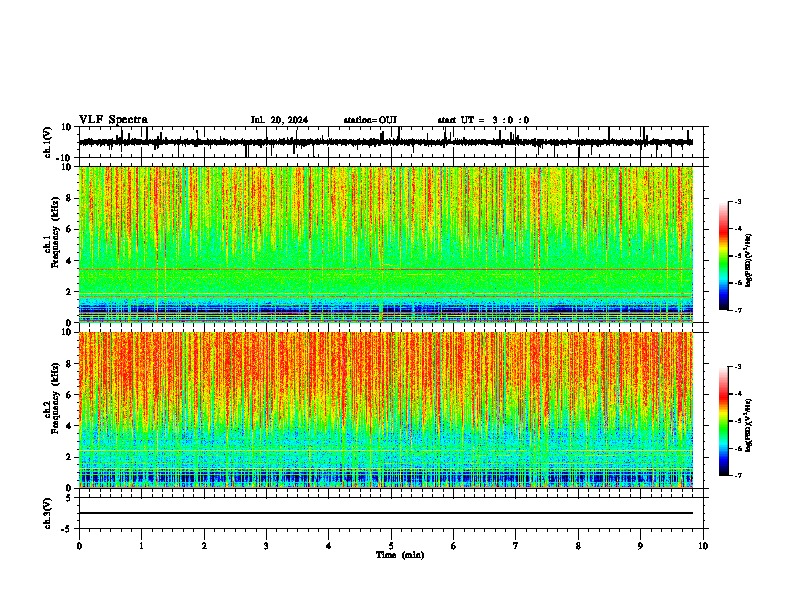Click the "ch.1(V)" waveform axis label
792x612 pixels.
47,142
